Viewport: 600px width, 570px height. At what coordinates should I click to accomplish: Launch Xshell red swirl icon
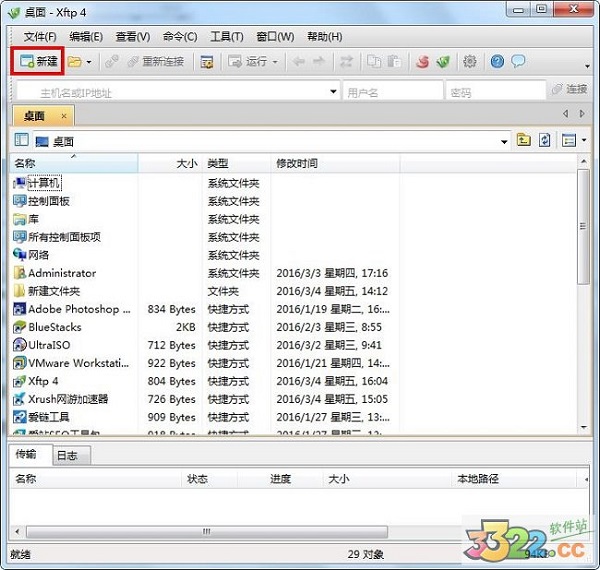click(x=422, y=61)
